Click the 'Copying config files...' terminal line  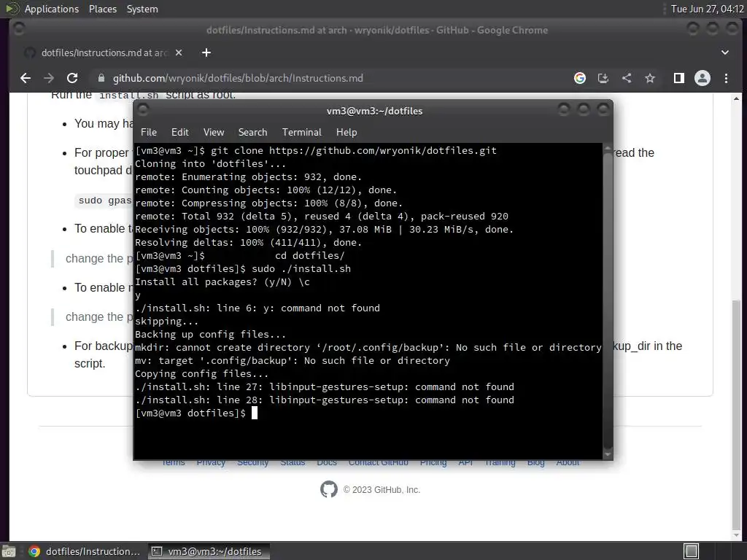201,374
